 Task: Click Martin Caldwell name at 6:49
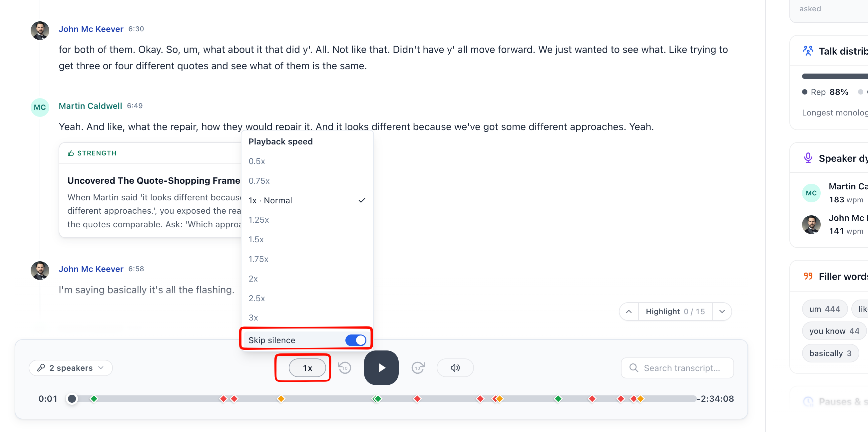(x=90, y=106)
